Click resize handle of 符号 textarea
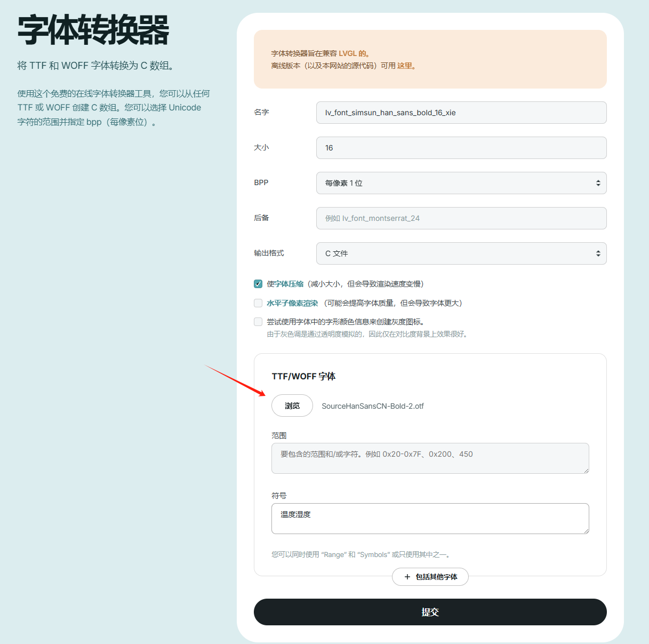 coord(586,530)
